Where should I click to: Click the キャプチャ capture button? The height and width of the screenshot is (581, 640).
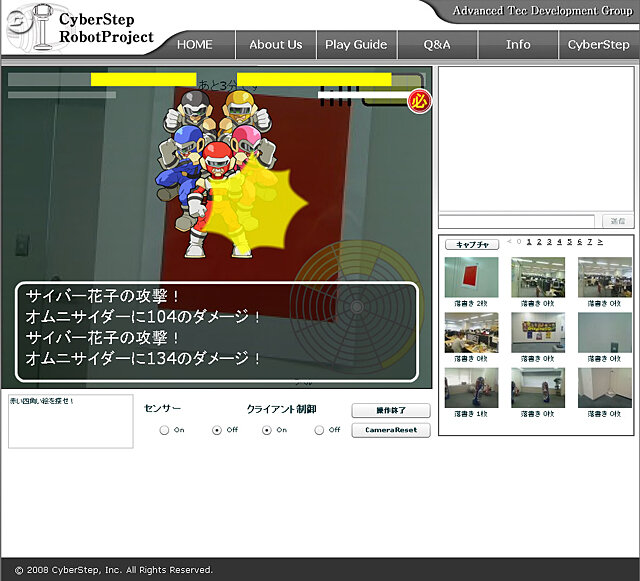tap(472, 244)
